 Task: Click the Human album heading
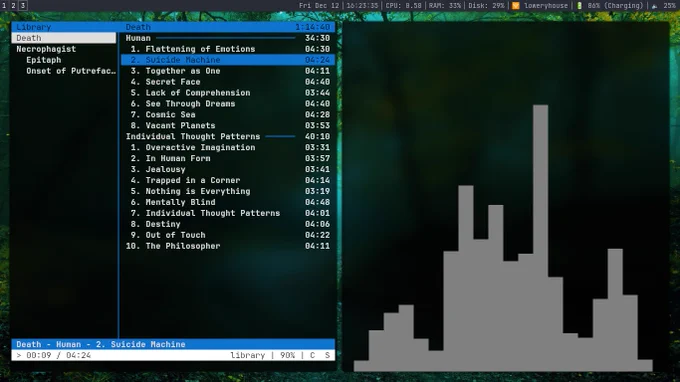[x=138, y=38]
